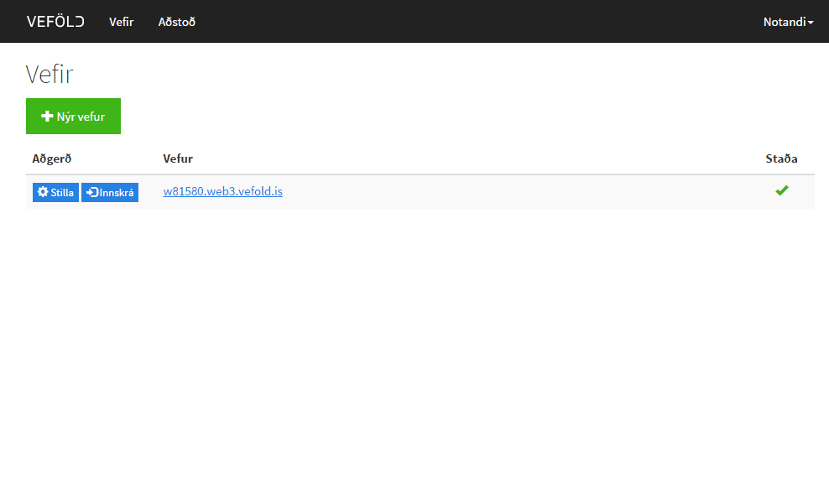This screenshot has height=504, width=829.
Task: Click empty space in the dark navigation bar
Action: [x=470, y=22]
